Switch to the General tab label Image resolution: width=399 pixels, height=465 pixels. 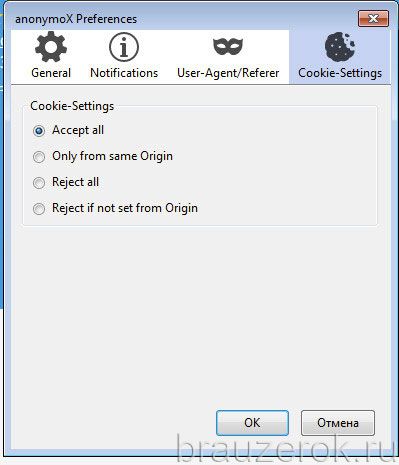click(x=51, y=73)
